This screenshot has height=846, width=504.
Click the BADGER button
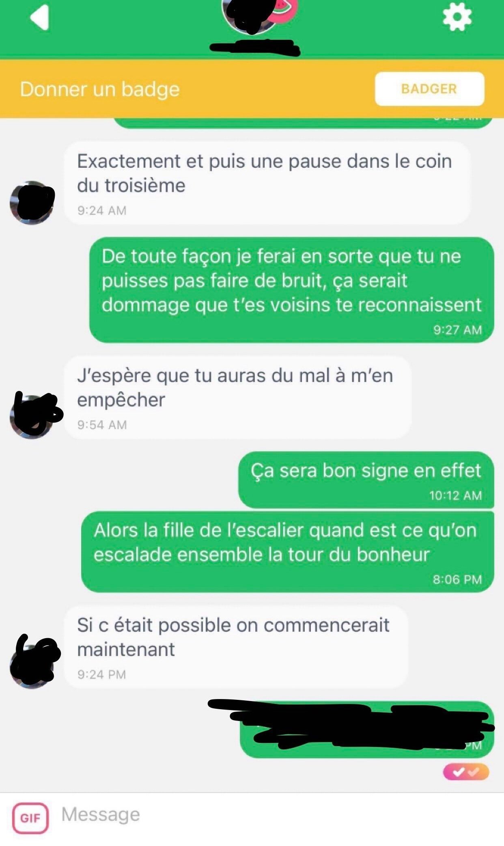pos(429,89)
